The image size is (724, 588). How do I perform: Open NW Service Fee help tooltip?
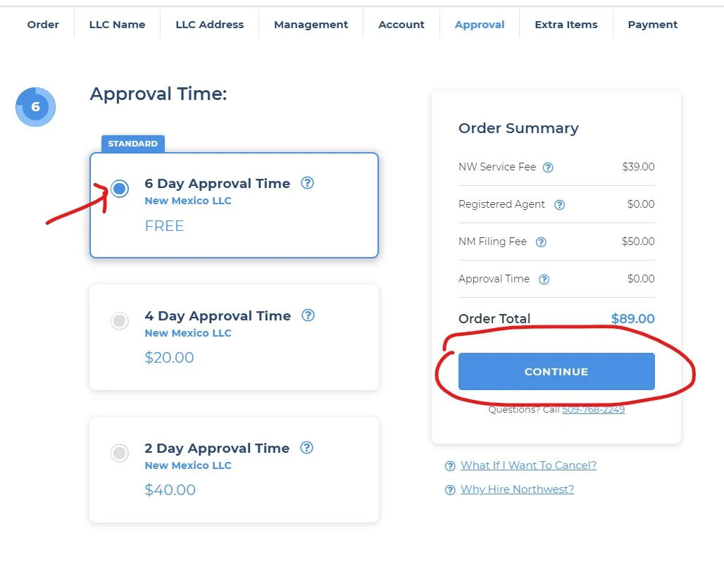coord(548,168)
